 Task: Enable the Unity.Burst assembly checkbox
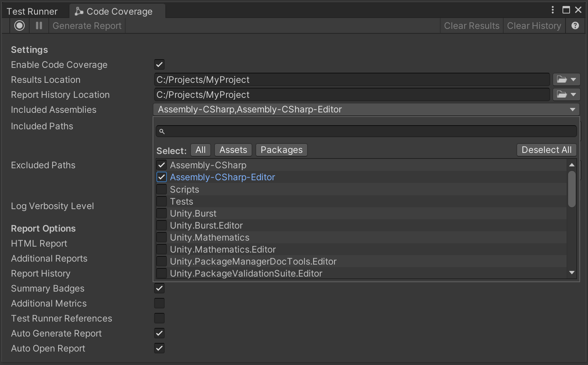(x=162, y=213)
